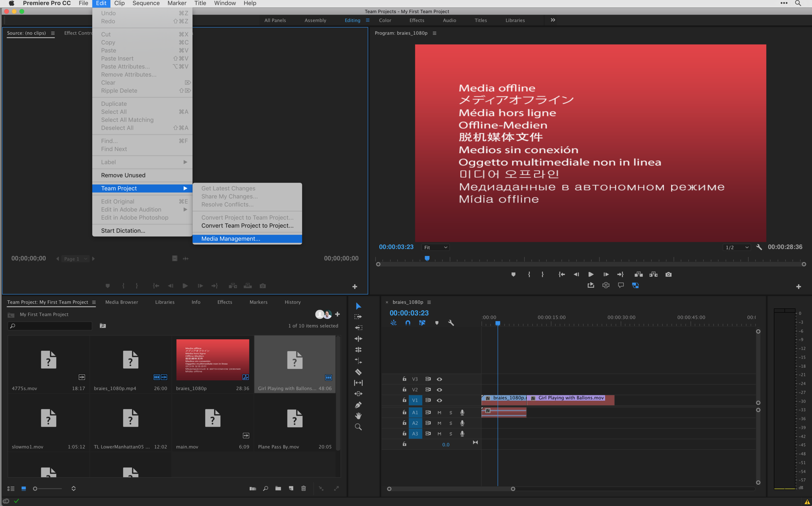Click Program monitor Button Editor plus
Viewport: 812px width, 506px height.
pos(798,287)
